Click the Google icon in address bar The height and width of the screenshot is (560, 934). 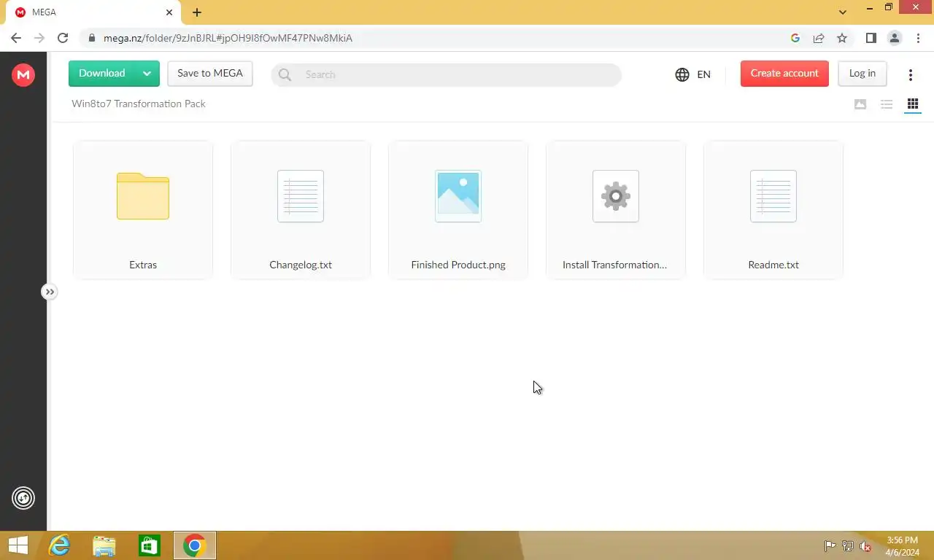[x=795, y=38]
